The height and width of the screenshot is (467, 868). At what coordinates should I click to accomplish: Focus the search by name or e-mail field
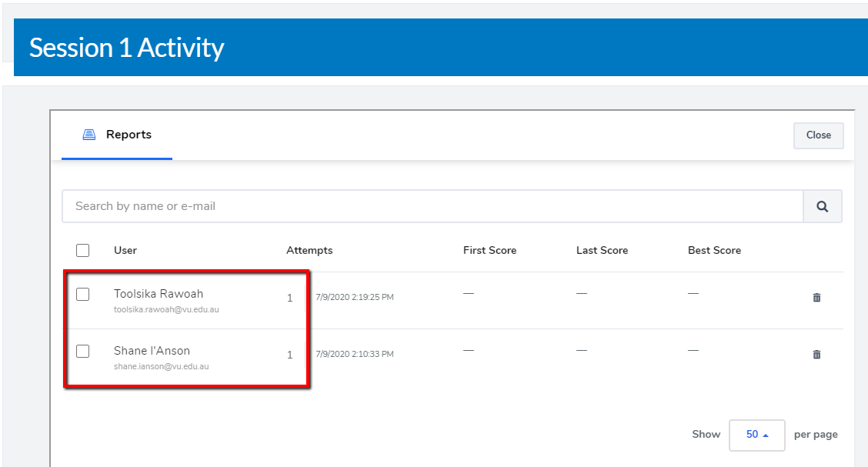coord(432,206)
